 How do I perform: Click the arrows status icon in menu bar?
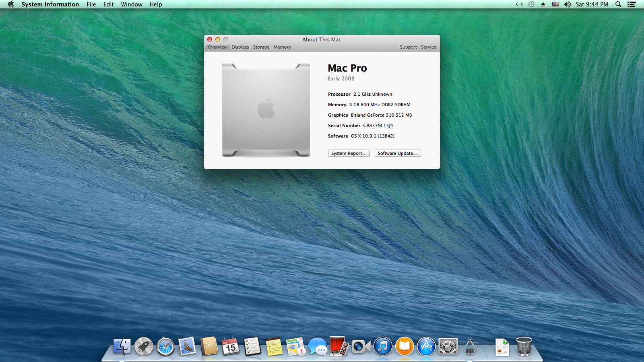pyautogui.click(x=519, y=4)
